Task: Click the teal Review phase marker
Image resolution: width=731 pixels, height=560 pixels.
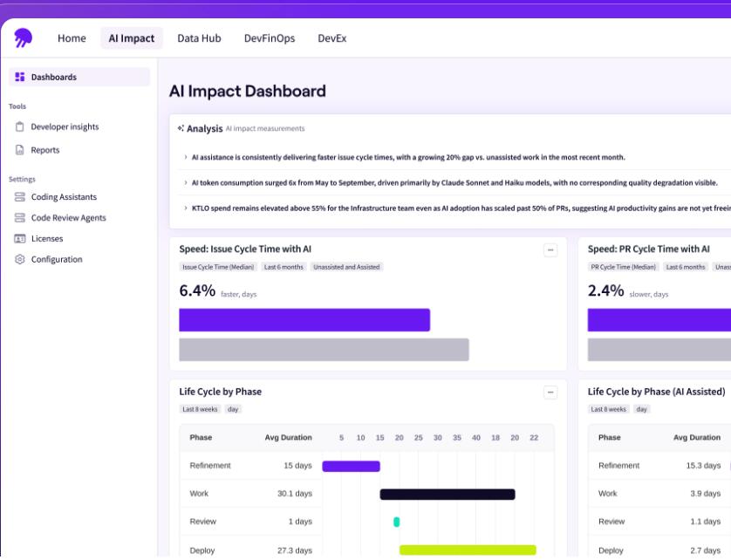Action: tap(397, 522)
